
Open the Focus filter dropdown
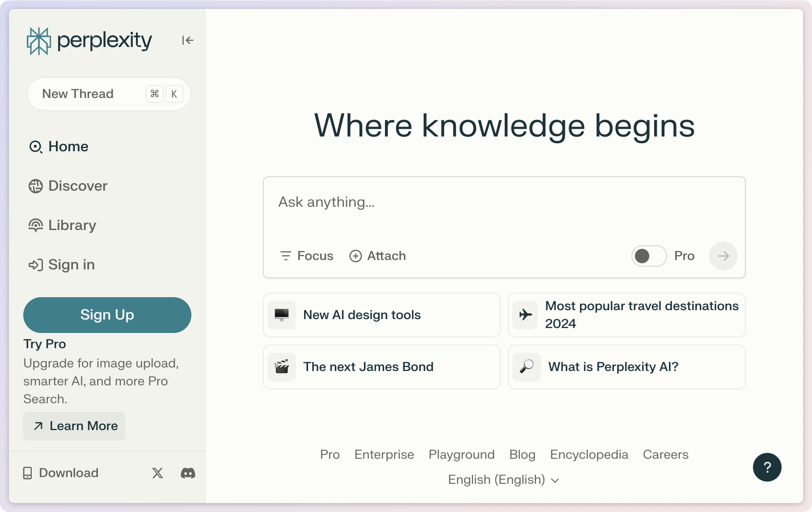(x=307, y=256)
